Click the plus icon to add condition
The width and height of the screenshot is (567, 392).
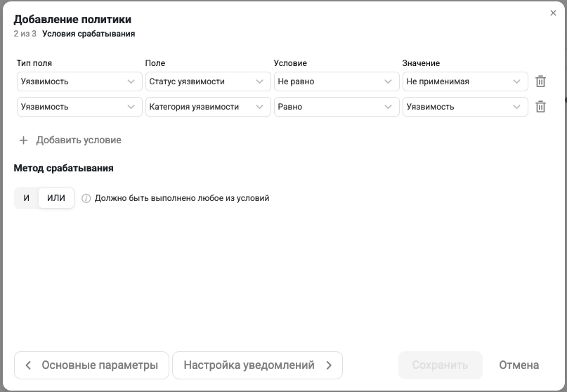[23, 140]
